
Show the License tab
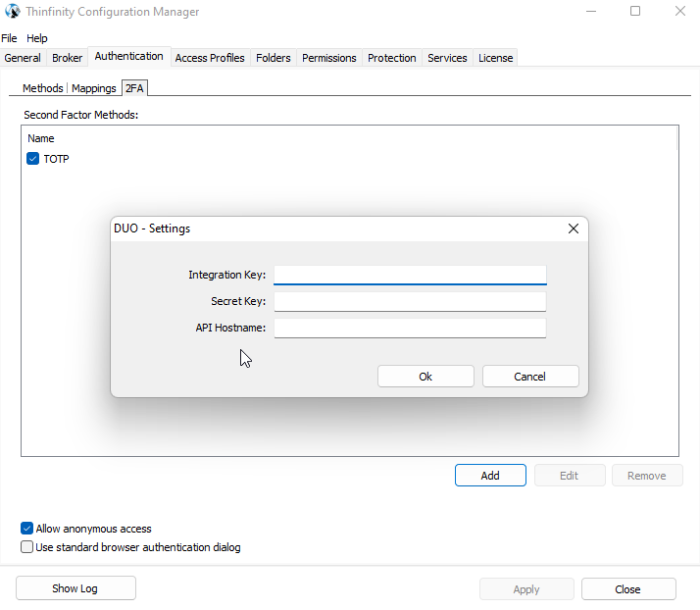[495, 58]
